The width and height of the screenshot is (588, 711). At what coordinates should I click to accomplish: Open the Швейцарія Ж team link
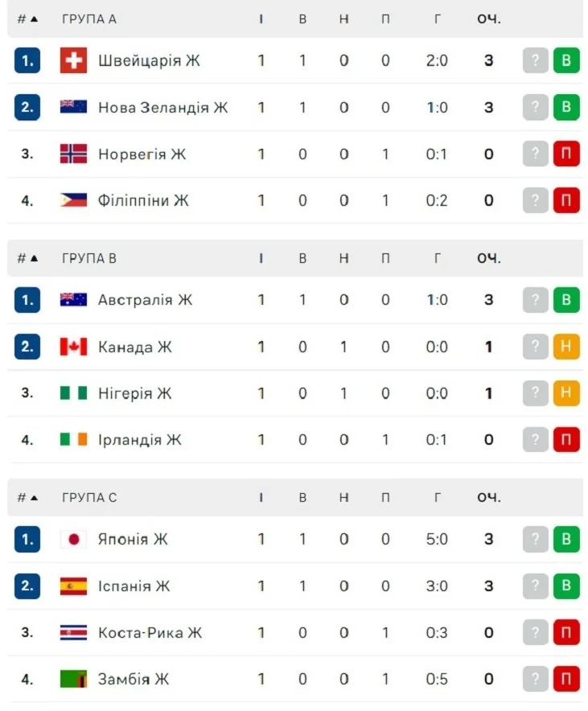click(150, 60)
